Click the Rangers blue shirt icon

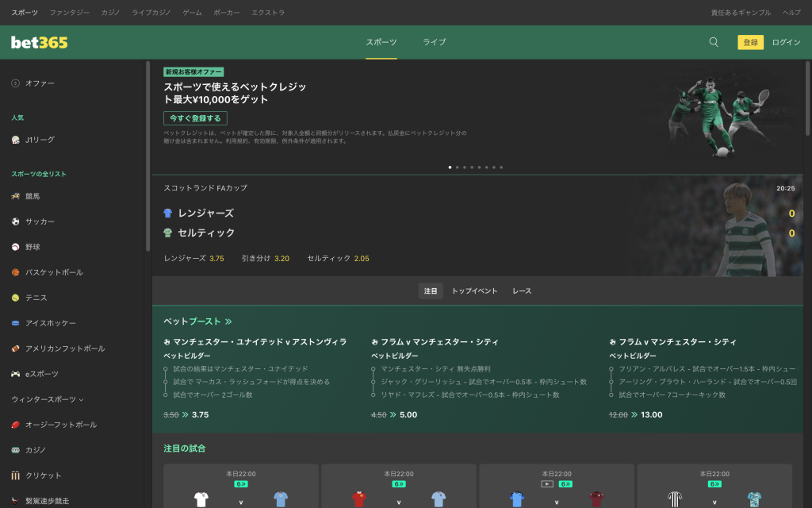pyautogui.click(x=168, y=213)
